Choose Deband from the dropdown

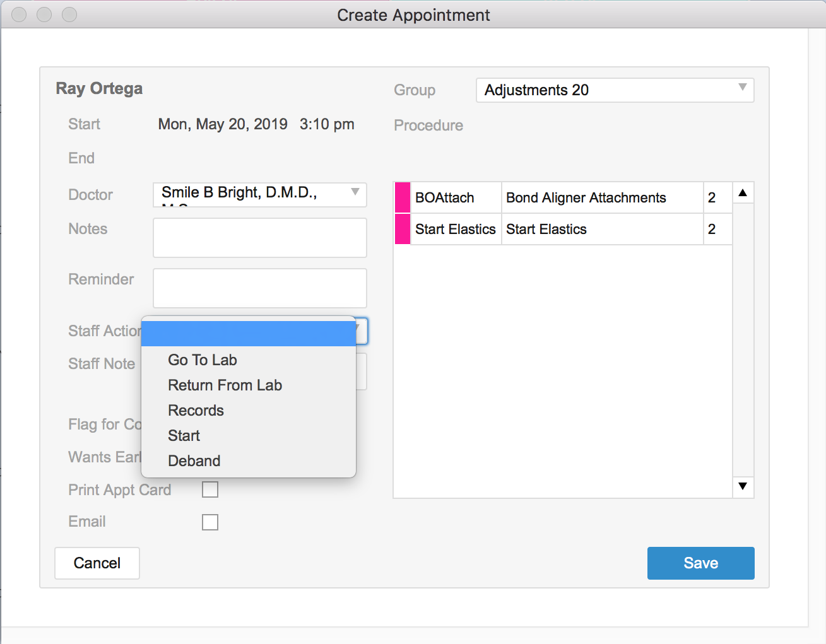tap(194, 461)
